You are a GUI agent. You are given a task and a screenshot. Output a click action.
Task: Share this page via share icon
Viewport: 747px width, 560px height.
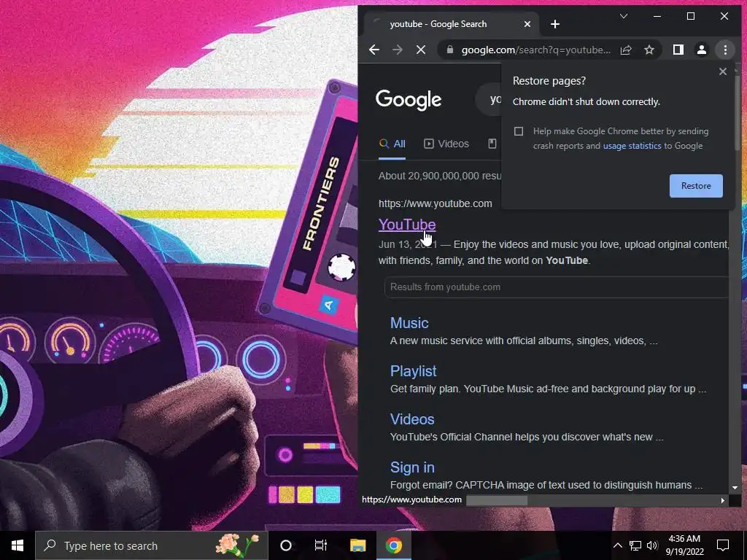625,50
